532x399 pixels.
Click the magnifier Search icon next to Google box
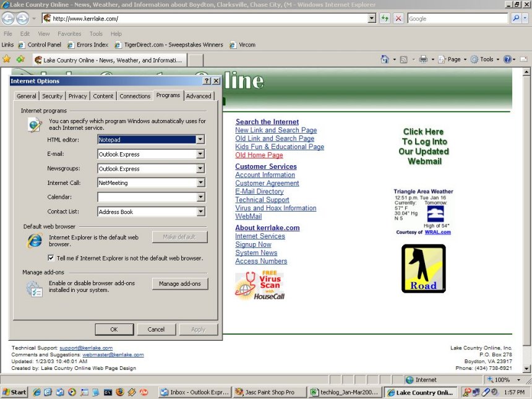516,19
